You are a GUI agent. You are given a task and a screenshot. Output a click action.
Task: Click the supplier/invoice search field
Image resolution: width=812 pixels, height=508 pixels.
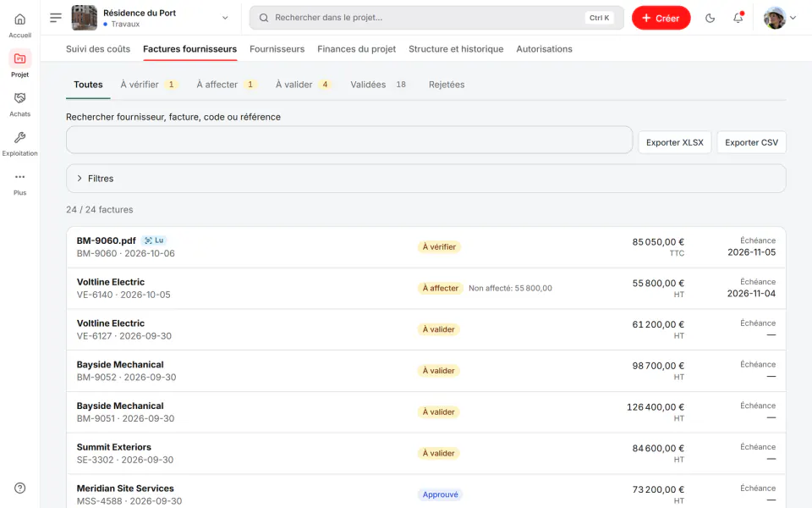pyautogui.click(x=349, y=140)
